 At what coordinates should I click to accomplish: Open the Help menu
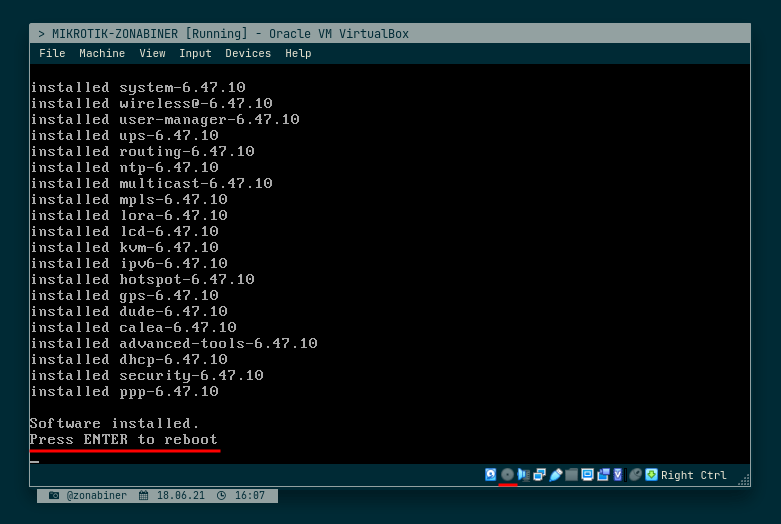(298, 53)
